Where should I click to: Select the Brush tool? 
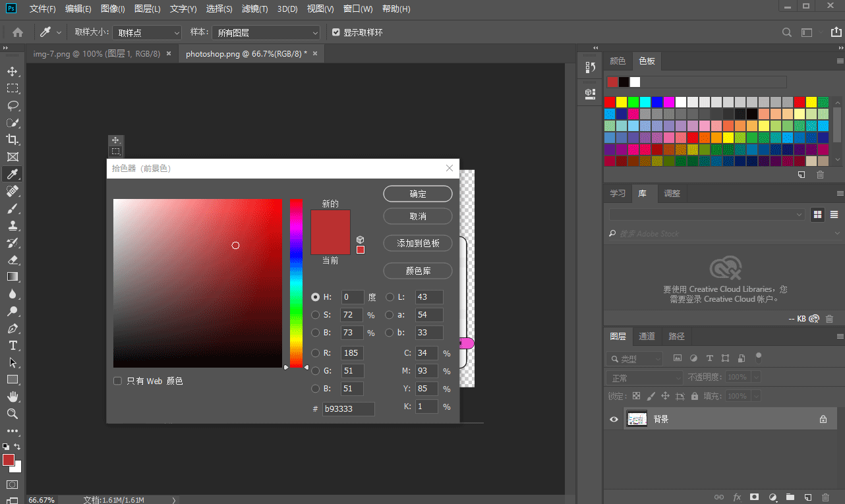[12, 208]
